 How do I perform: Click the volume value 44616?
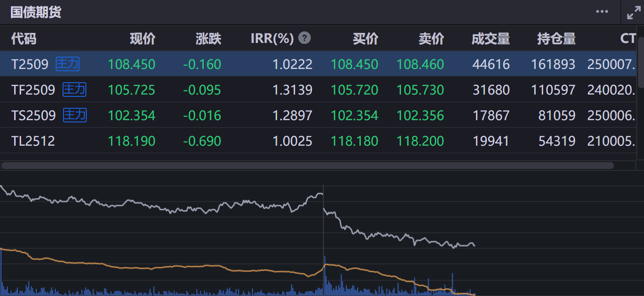491,64
